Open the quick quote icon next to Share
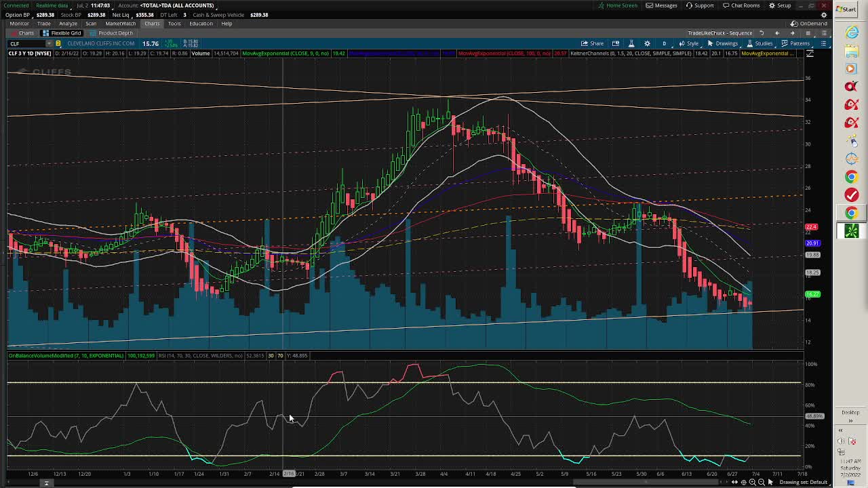The image size is (868, 488). tap(616, 43)
